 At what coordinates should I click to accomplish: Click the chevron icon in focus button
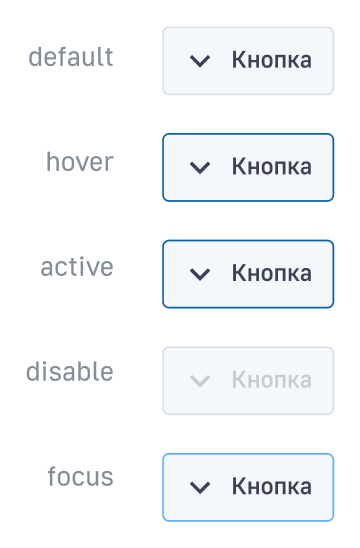200,487
